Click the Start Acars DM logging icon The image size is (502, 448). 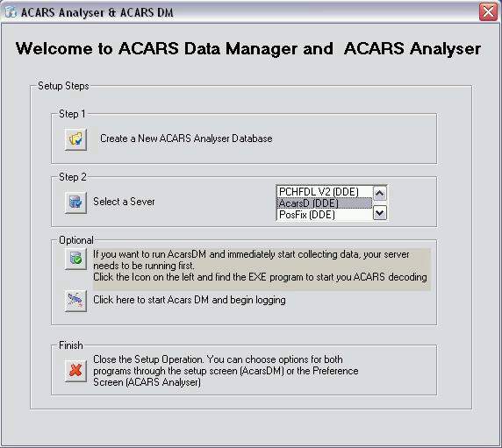pos(75,301)
